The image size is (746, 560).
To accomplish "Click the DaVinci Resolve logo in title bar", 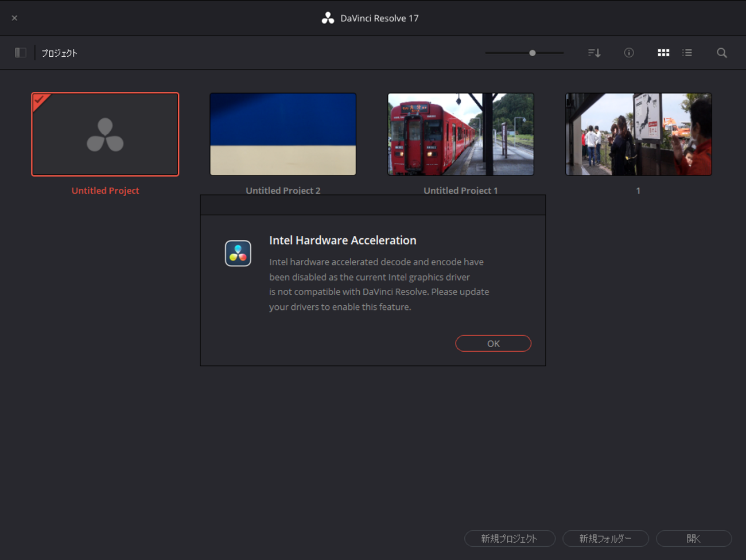I will click(328, 18).
